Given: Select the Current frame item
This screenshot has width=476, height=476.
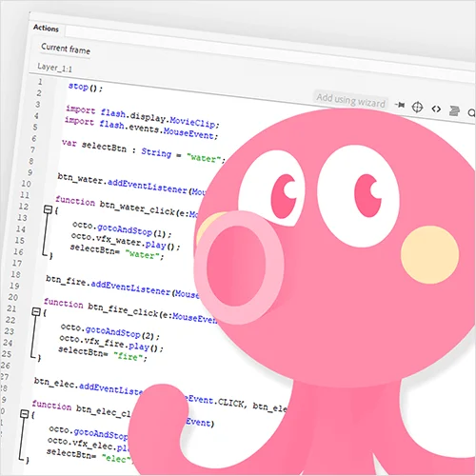Looking at the screenshot, I should click(x=66, y=49).
